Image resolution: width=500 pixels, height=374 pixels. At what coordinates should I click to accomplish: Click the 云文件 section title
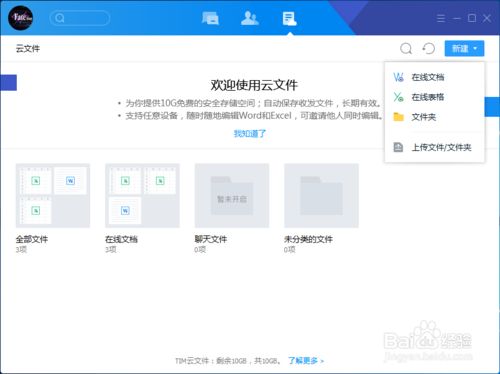click(28, 49)
